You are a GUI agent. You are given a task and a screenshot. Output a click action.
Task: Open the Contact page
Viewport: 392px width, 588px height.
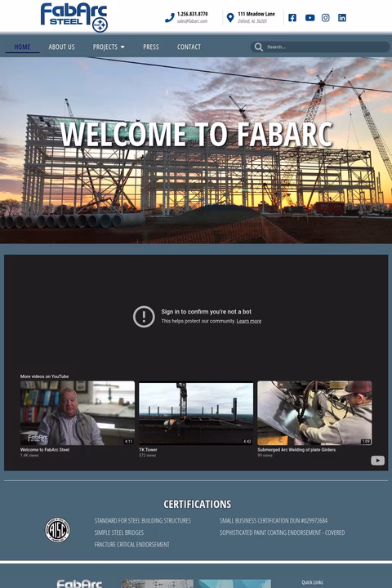pyautogui.click(x=189, y=47)
